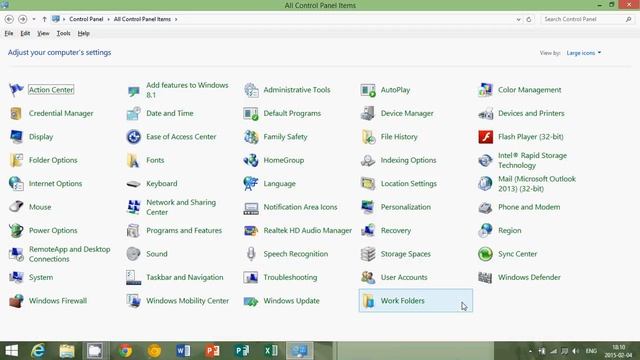Viewport: 640px width, 360px height.
Task: Click the Devices and Printers link
Action: click(531, 113)
